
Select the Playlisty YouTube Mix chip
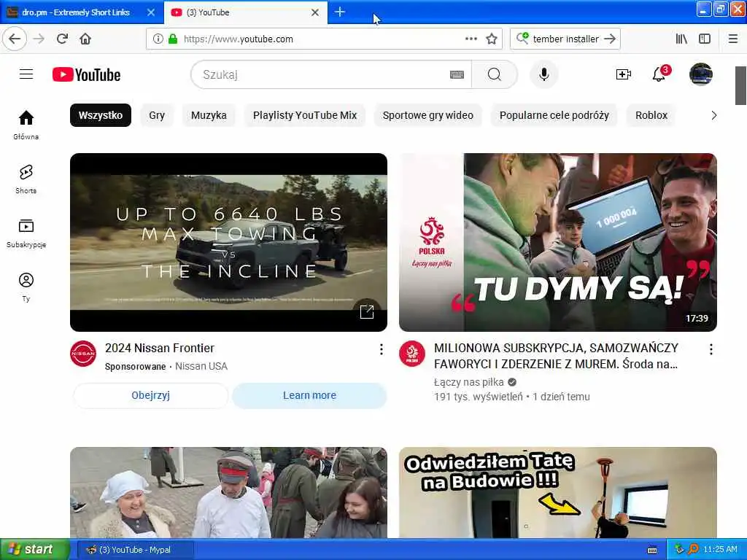[x=305, y=115]
